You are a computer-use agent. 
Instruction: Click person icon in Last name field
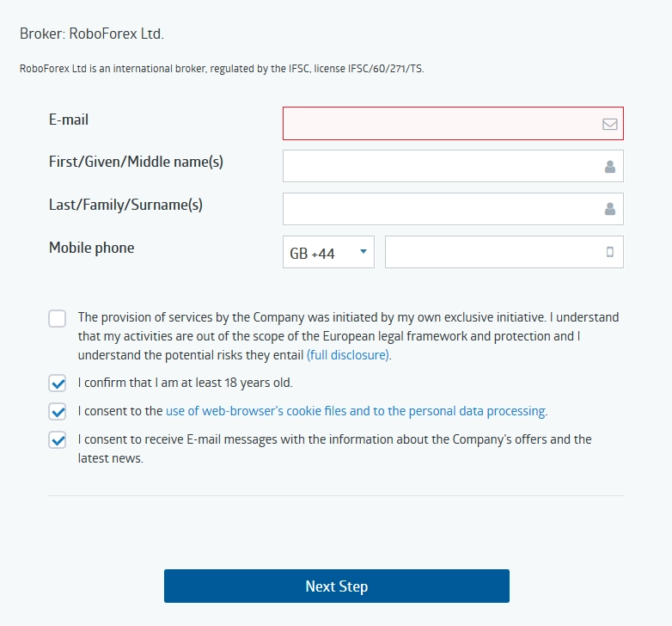click(x=610, y=209)
